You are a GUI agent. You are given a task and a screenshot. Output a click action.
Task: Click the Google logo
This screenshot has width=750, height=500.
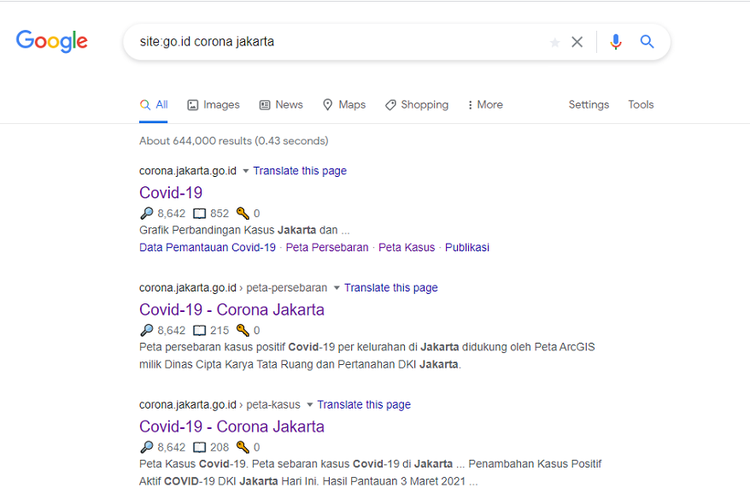pos(52,41)
